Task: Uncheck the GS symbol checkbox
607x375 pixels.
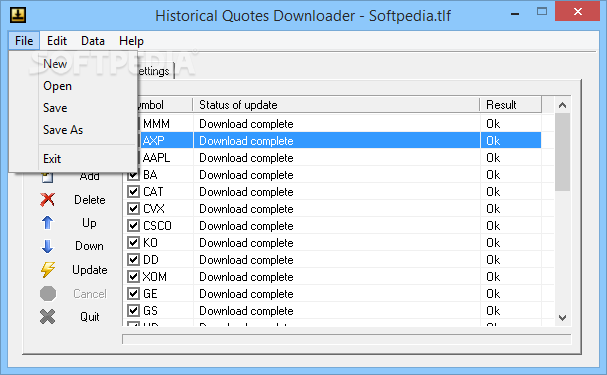Action: coord(134,311)
